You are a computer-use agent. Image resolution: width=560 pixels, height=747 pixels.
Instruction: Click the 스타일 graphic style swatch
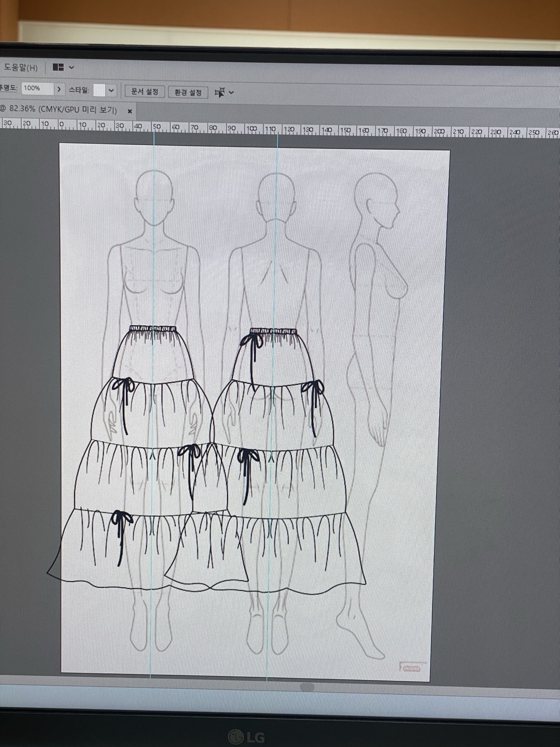pyautogui.click(x=99, y=90)
